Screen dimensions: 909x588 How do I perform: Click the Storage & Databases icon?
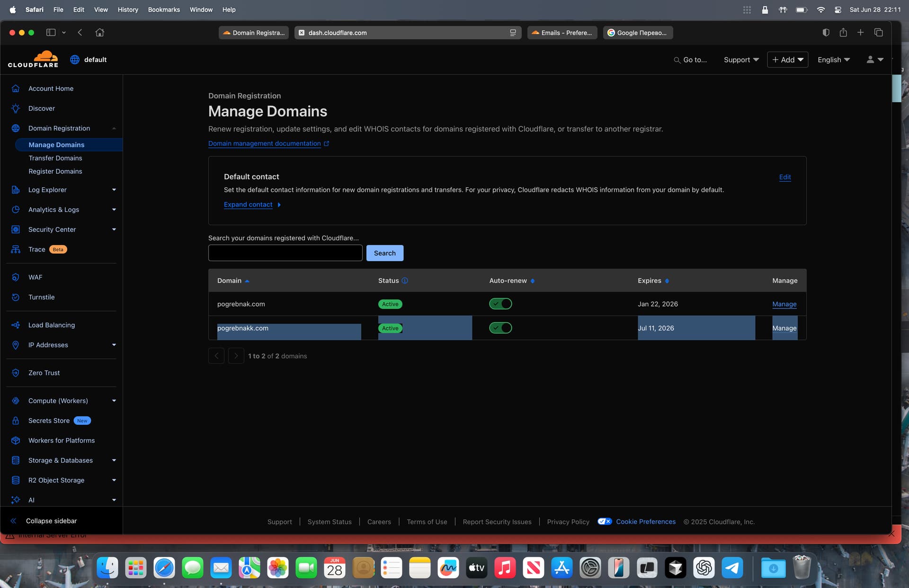[x=16, y=460]
